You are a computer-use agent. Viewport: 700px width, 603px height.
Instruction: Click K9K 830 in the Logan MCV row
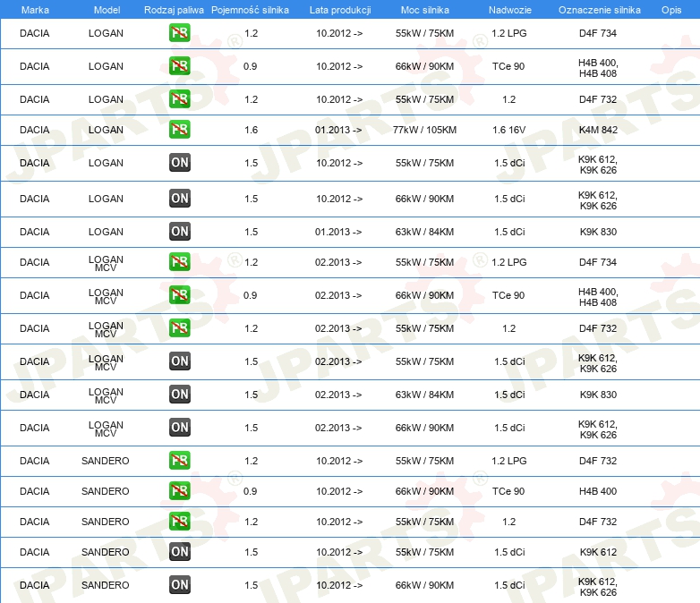598,395
